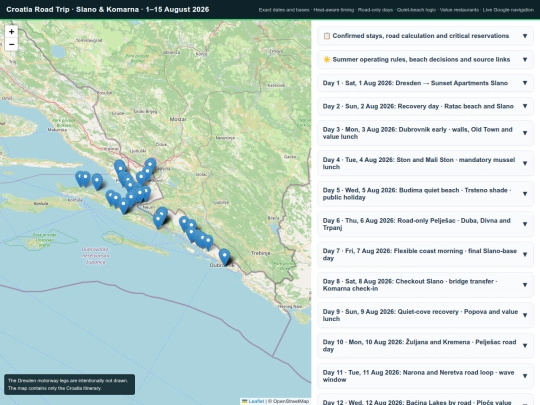Click the clipboard icon beside Confirmed stays

(326, 36)
